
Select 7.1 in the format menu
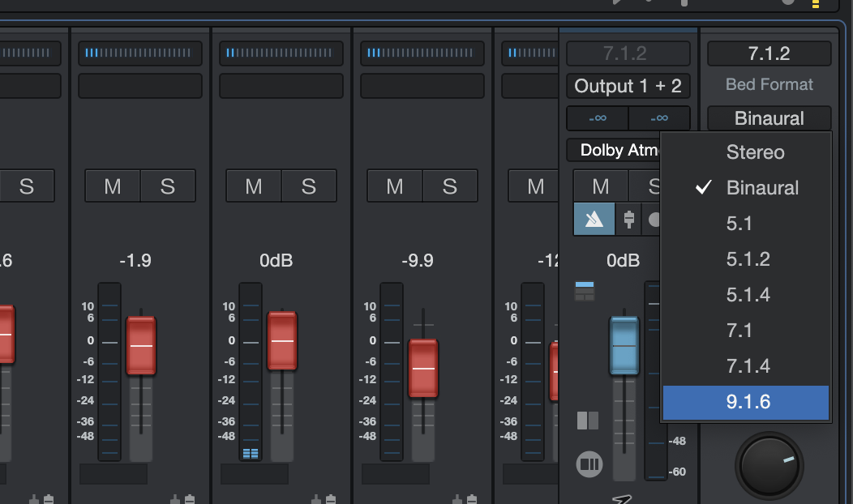746,330
